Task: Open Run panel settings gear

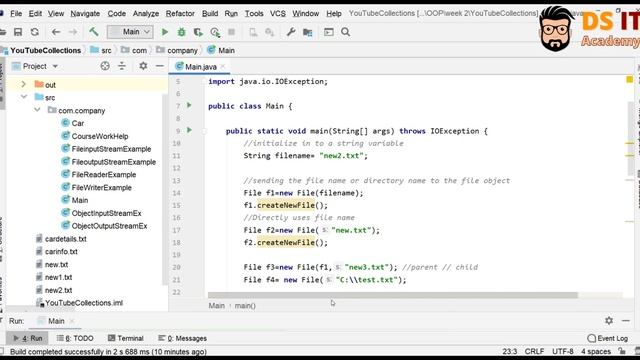Action: [x=609, y=320]
